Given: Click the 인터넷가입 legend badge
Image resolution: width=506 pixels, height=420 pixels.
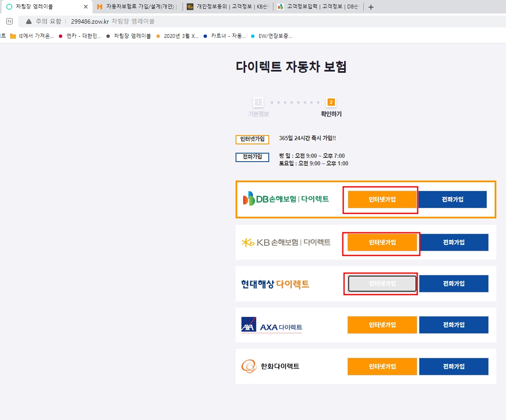Looking at the screenshot, I should click(252, 139).
